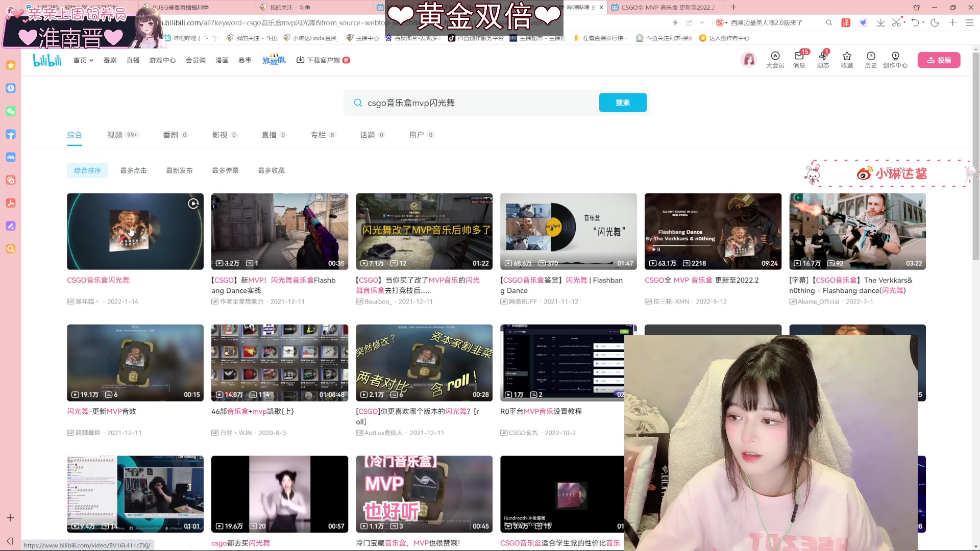
Task: Open uploader 网易BUFF link
Action: tap(523, 302)
